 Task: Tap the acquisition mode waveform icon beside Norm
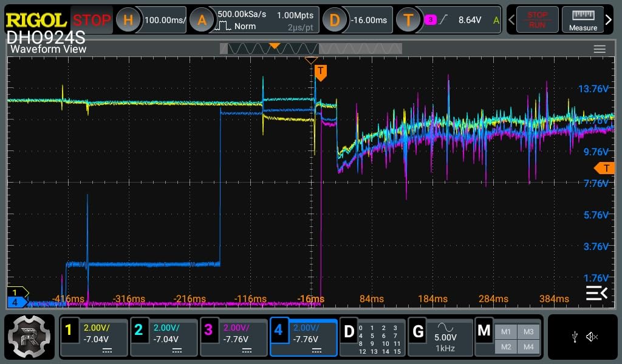(222, 27)
